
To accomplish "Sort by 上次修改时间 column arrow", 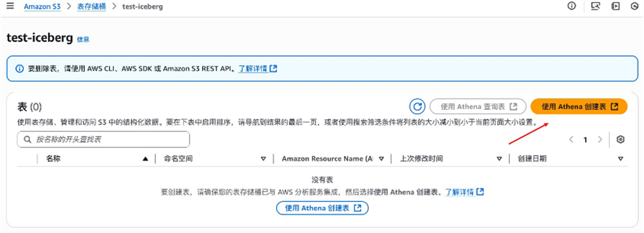I will click(499, 159).
